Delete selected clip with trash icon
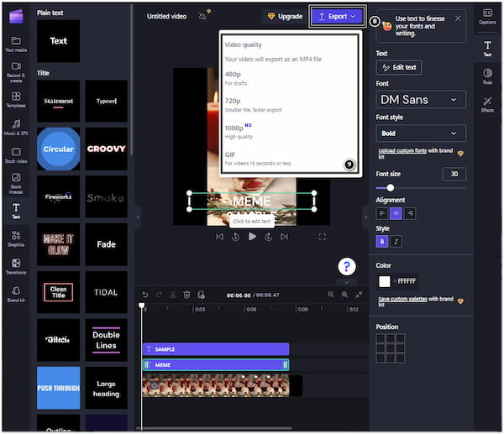The height and width of the screenshot is (434, 504). point(186,295)
